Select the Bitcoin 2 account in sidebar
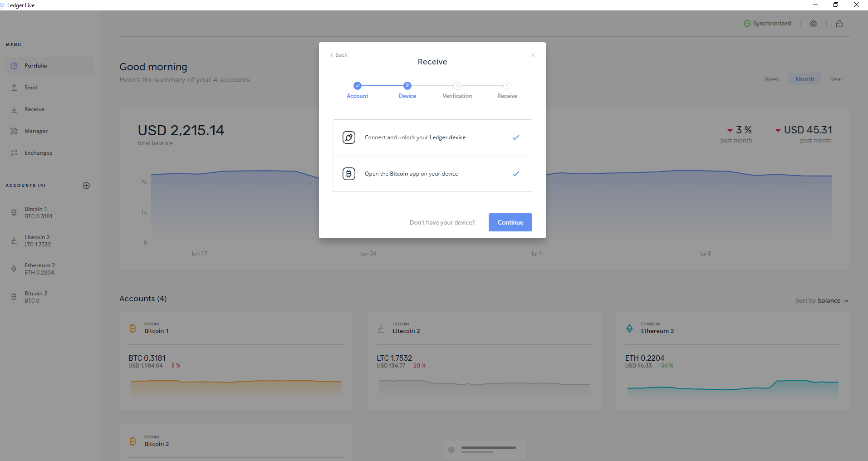The image size is (868, 461). [x=49, y=297]
